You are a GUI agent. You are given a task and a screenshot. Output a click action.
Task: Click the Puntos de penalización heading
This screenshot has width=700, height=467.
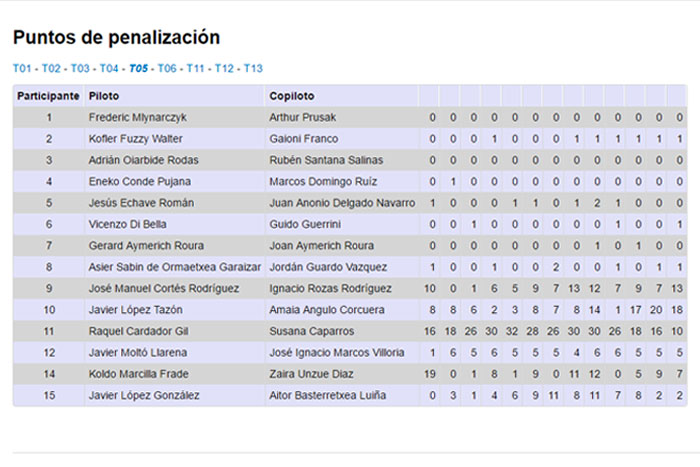point(116,38)
